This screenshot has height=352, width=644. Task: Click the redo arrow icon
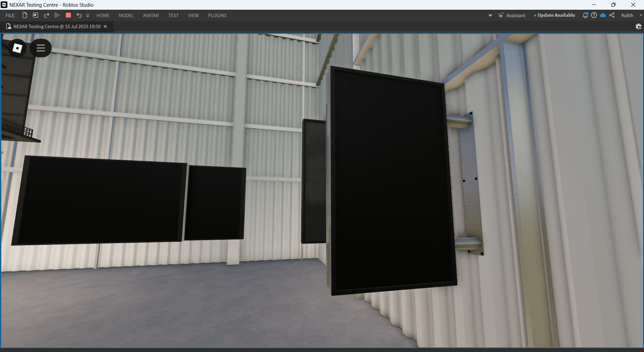(x=46, y=15)
